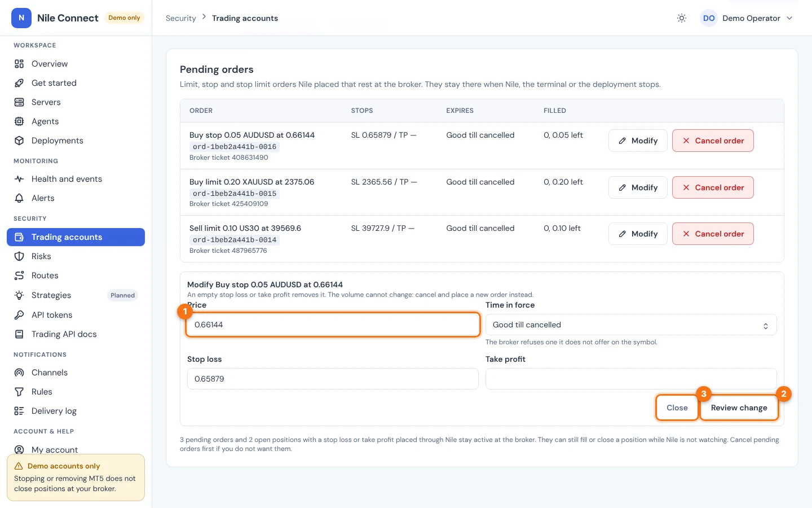Click the DO avatar circle
The width and height of the screenshot is (812, 508).
tap(709, 18)
